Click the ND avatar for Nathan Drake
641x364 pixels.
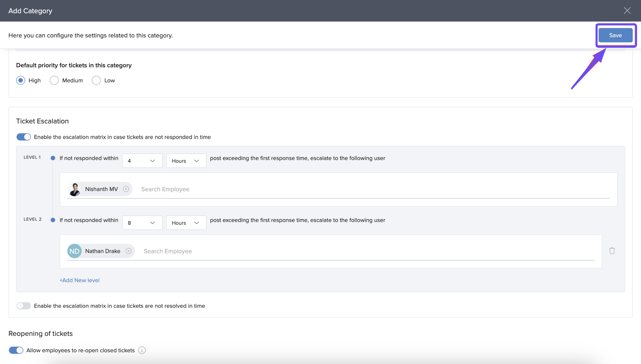tap(74, 251)
